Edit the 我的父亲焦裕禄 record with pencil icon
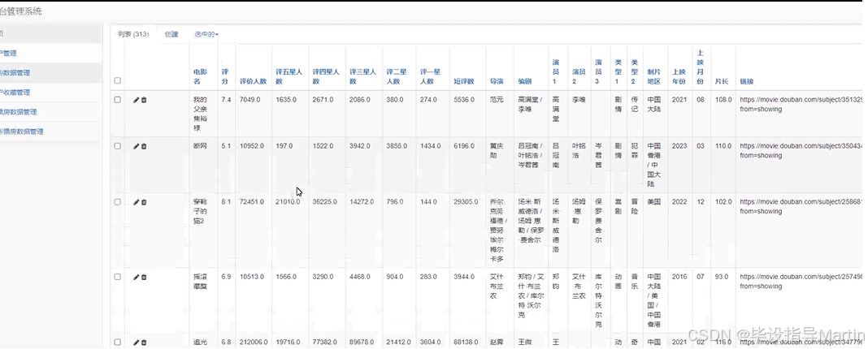 click(x=137, y=100)
